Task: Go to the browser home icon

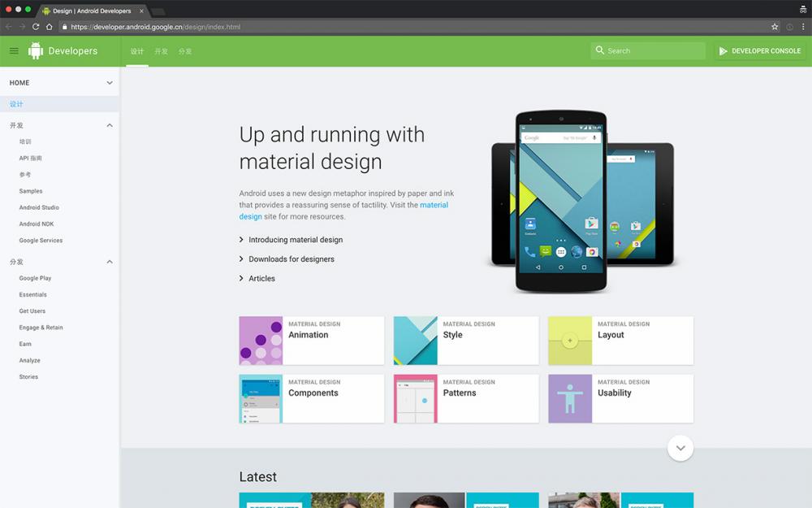Action: coord(50,27)
